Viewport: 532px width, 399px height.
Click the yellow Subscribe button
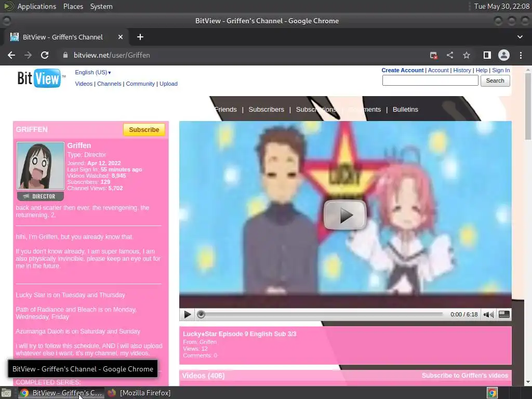click(x=144, y=129)
